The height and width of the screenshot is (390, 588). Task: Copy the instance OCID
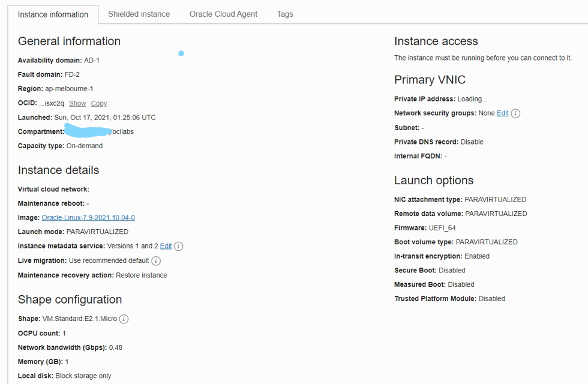click(99, 103)
